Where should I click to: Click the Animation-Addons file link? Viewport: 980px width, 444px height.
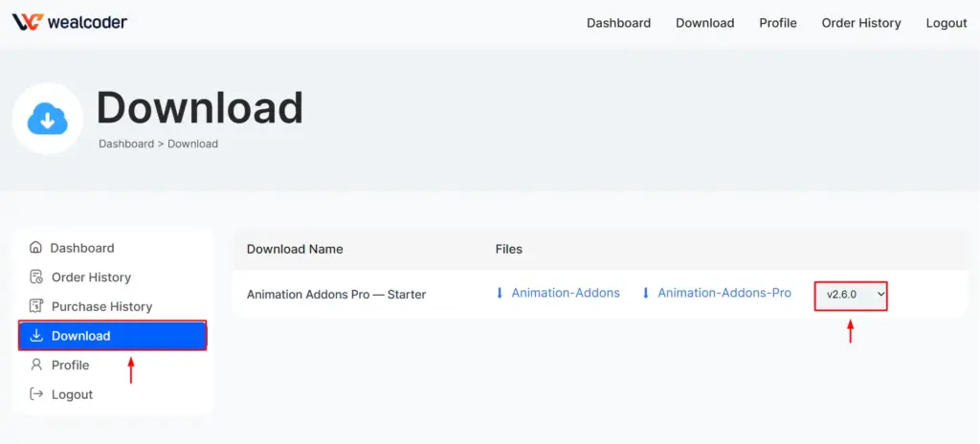(x=566, y=293)
